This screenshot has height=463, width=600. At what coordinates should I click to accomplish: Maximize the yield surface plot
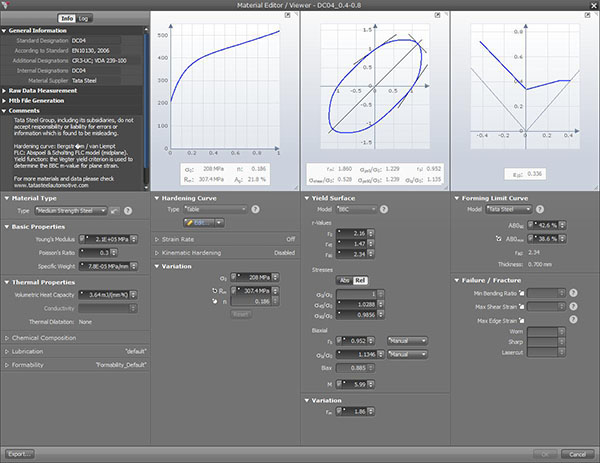click(438, 17)
